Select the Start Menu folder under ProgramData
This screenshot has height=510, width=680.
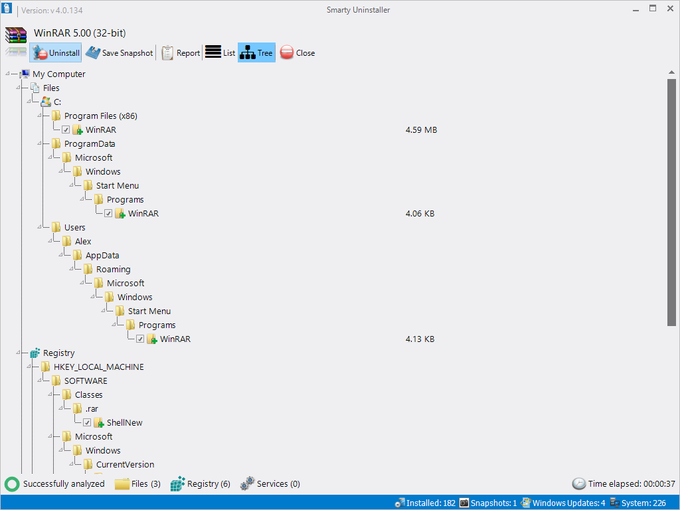118,186
